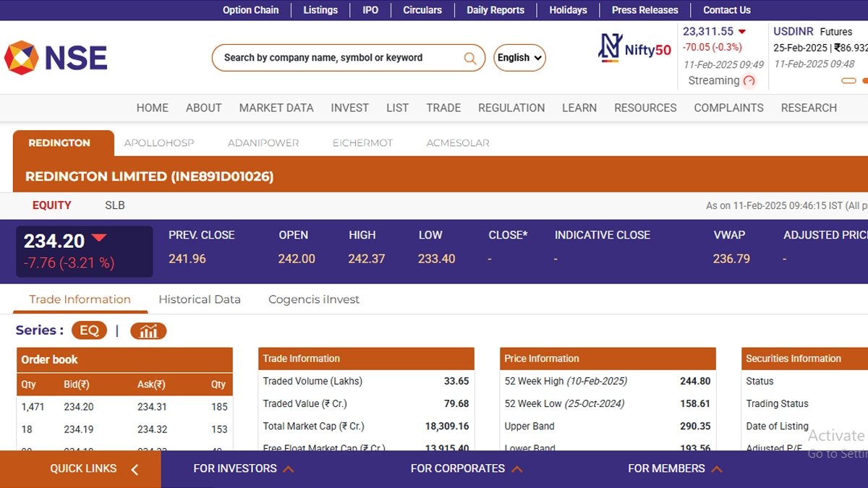Select the EQ series pill
The image size is (868, 488).
pyautogui.click(x=89, y=330)
